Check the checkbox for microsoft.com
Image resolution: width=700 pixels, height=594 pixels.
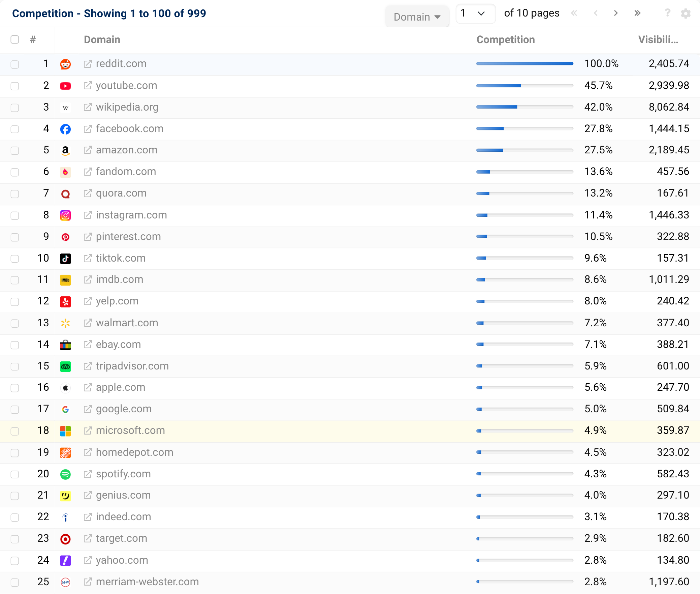tap(15, 431)
